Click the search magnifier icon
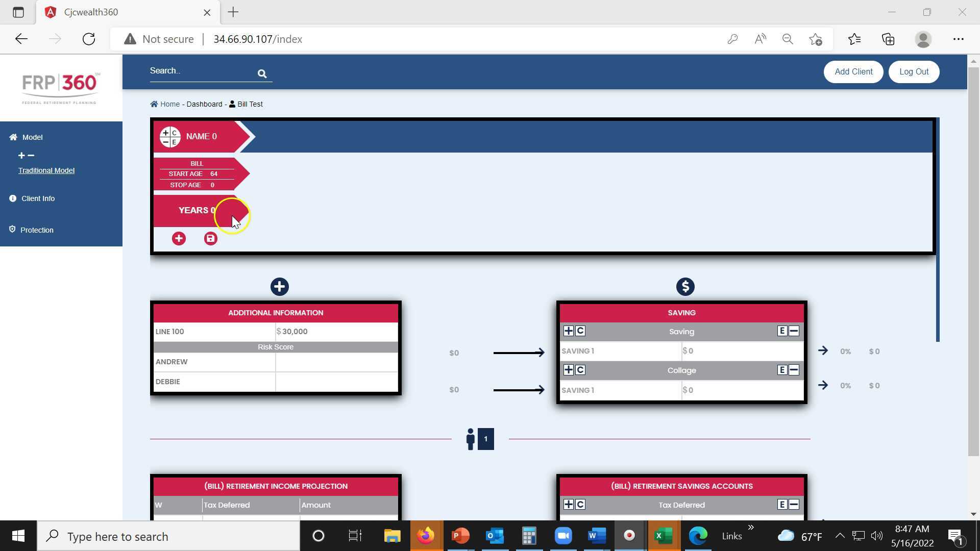Screen dimensions: 980x551 [x=262, y=74]
